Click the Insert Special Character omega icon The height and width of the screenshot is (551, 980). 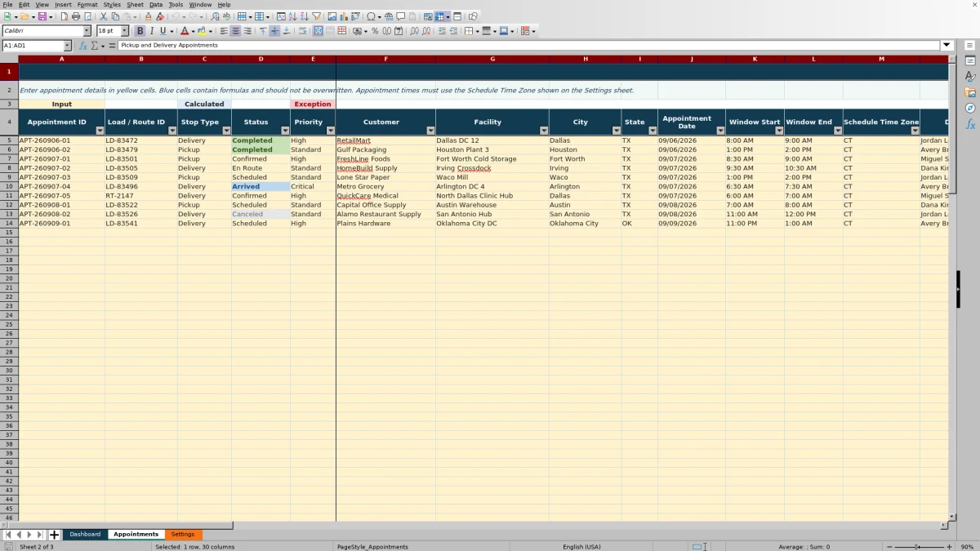point(372,16)
